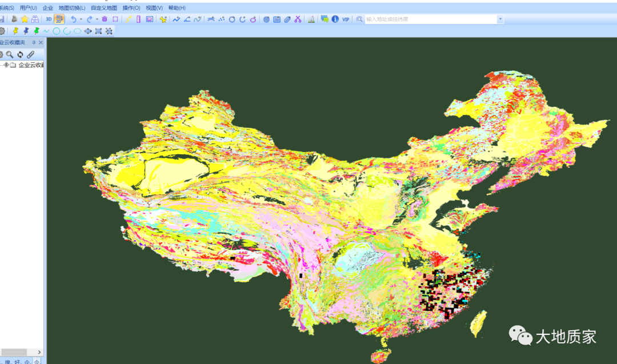Select the add circle tool icon
Screen dimensions: 617x364
tap(232, 19)
